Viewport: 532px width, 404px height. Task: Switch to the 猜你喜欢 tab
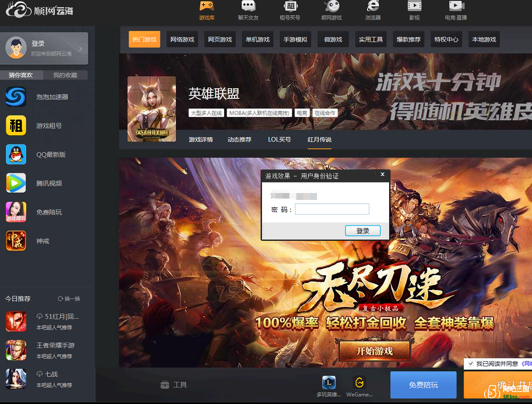pos(21,75)
